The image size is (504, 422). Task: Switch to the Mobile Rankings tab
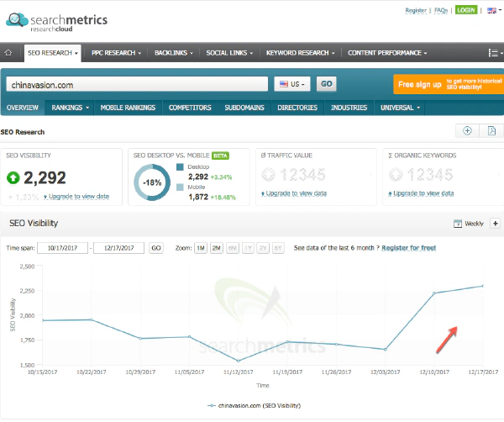pos(128,108)
